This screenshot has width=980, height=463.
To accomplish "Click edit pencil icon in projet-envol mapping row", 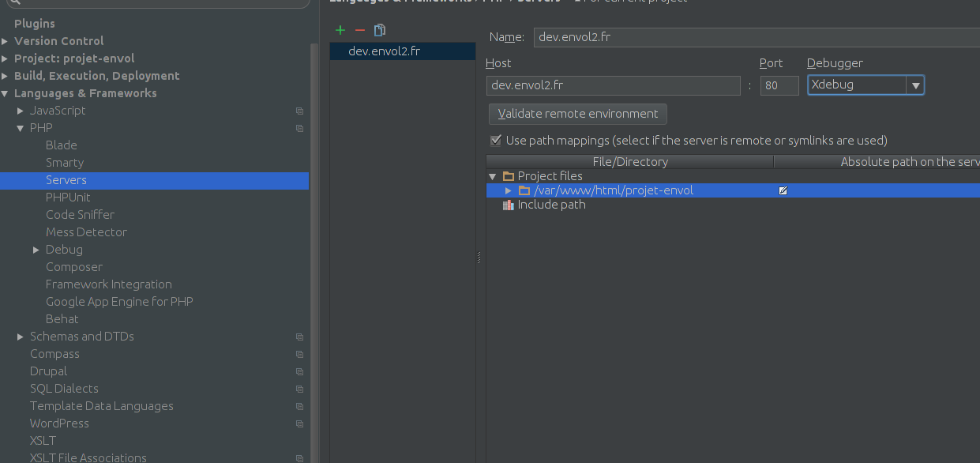I will (783, 190).
